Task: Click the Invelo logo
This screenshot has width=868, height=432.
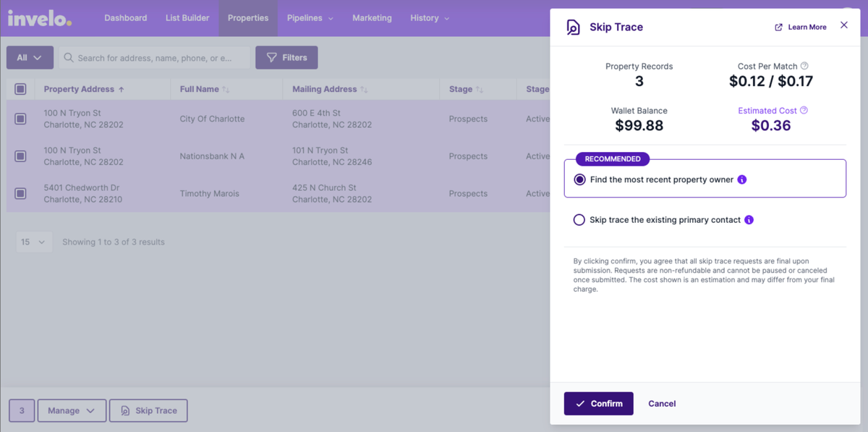Action: pyautogui.click(x=39, y=19)
